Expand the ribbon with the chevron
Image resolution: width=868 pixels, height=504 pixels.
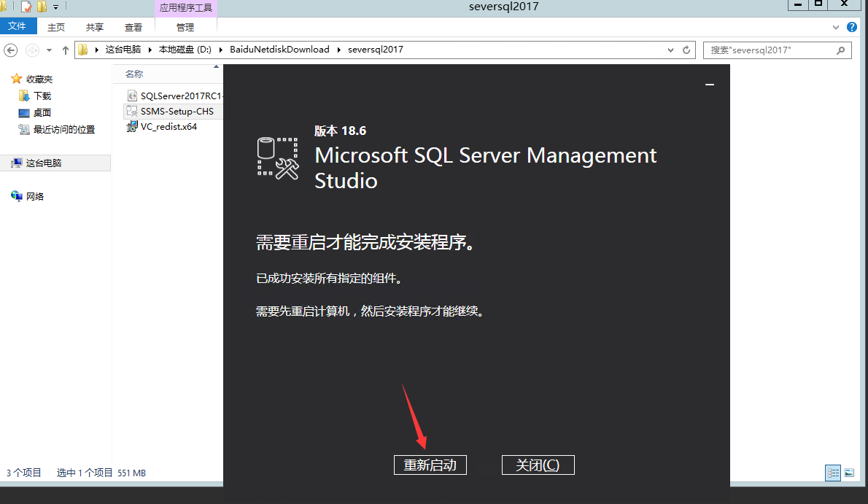click(837, 27)
